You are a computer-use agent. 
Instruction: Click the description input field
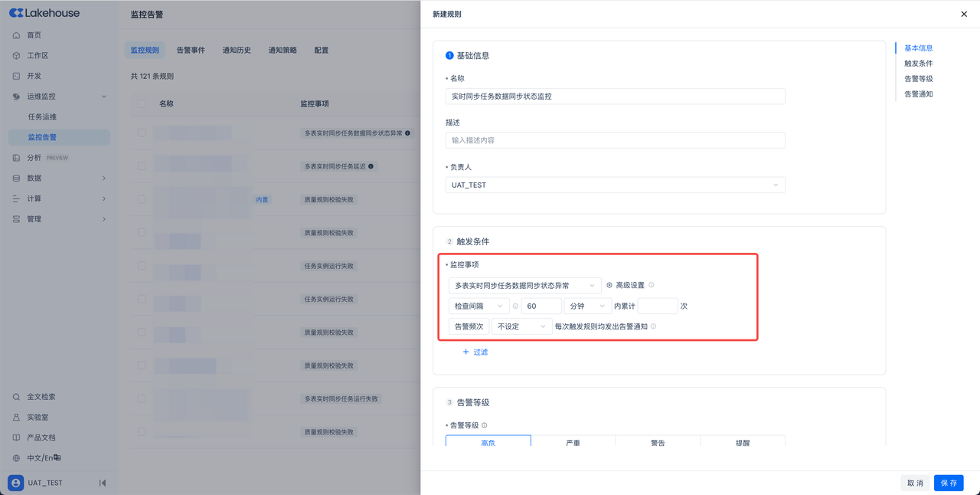coord(615,140)
